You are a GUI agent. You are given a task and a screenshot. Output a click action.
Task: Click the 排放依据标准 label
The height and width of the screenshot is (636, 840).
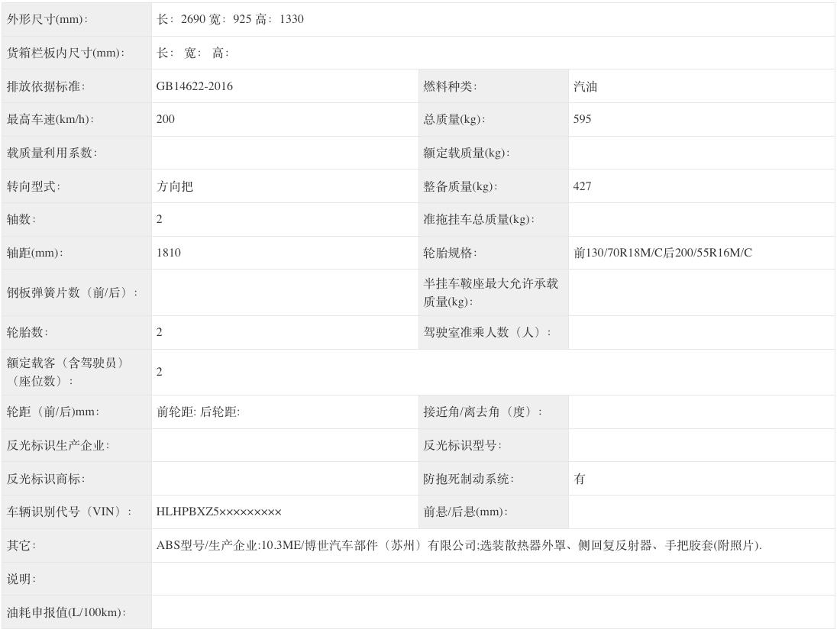[x=46, y=86]
